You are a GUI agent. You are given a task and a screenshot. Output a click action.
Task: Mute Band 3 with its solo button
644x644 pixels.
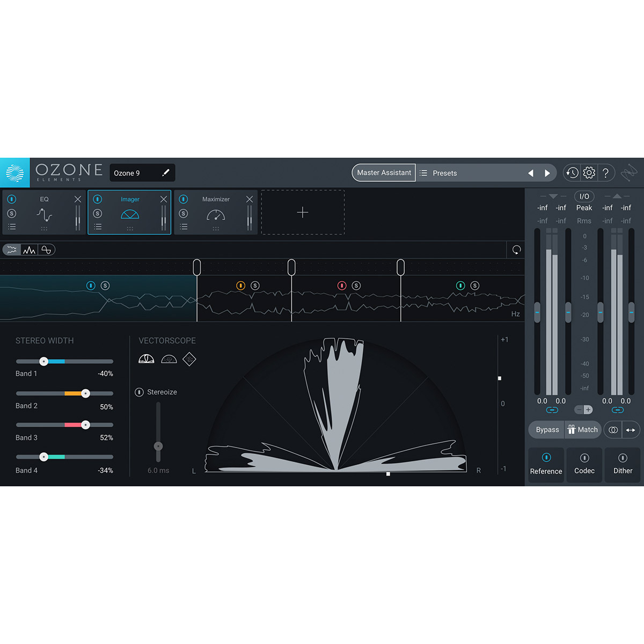tap(355, 286)
